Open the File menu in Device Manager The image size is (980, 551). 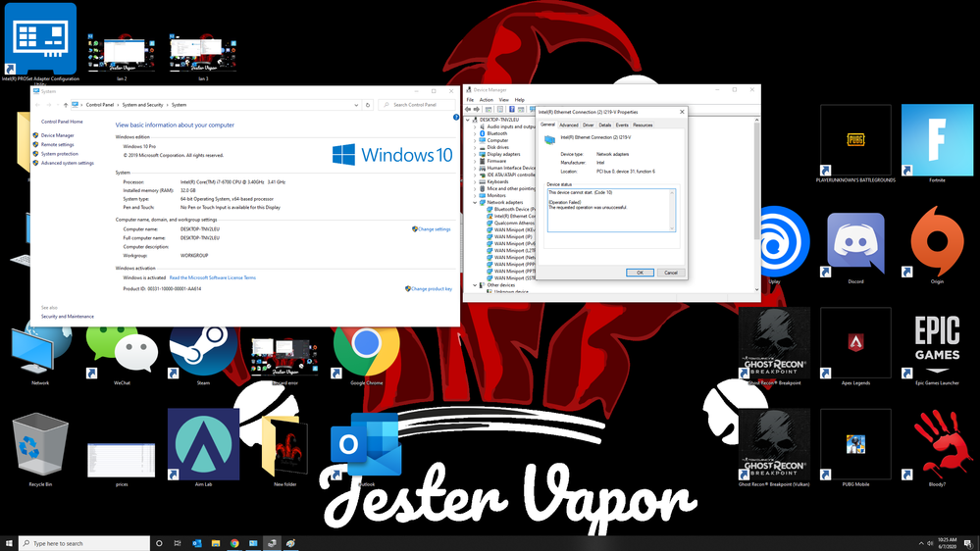point(470,100)
